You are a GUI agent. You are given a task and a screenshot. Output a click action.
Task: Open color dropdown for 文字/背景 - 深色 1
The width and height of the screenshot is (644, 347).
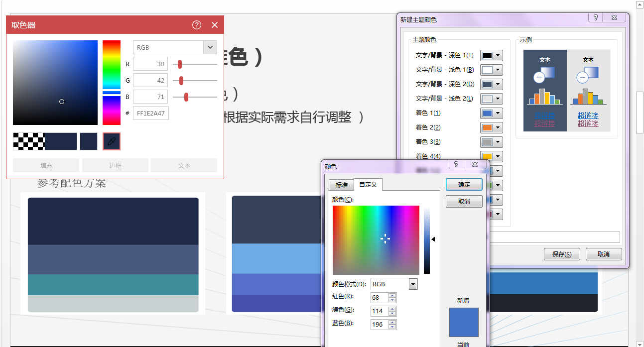click(492, 55)
